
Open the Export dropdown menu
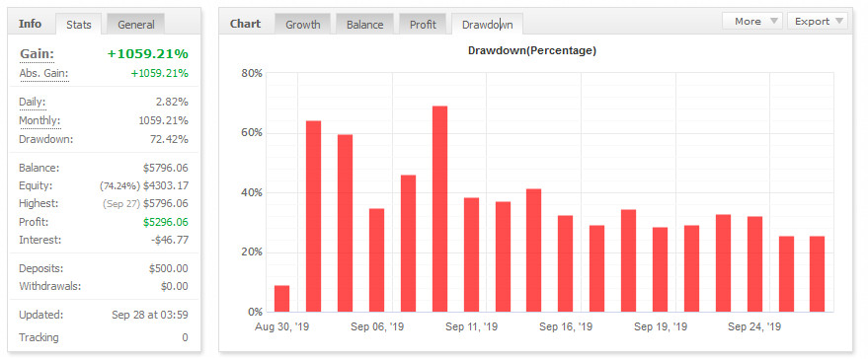(x=817, y=21)
